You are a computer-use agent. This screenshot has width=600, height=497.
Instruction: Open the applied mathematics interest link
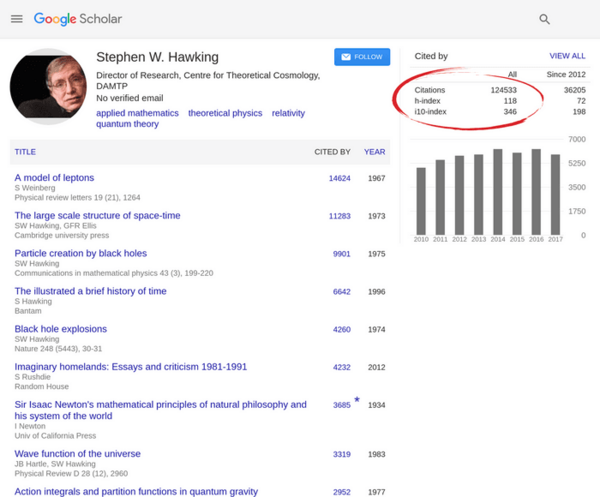coord(137,113)
